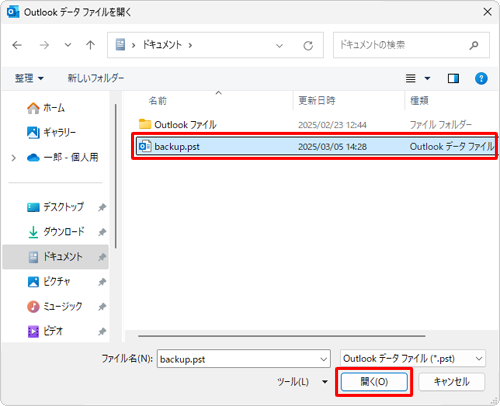This screenshot has width=500, height=406.
Task: Click ホーム house icon
Action: pos(33,108)
